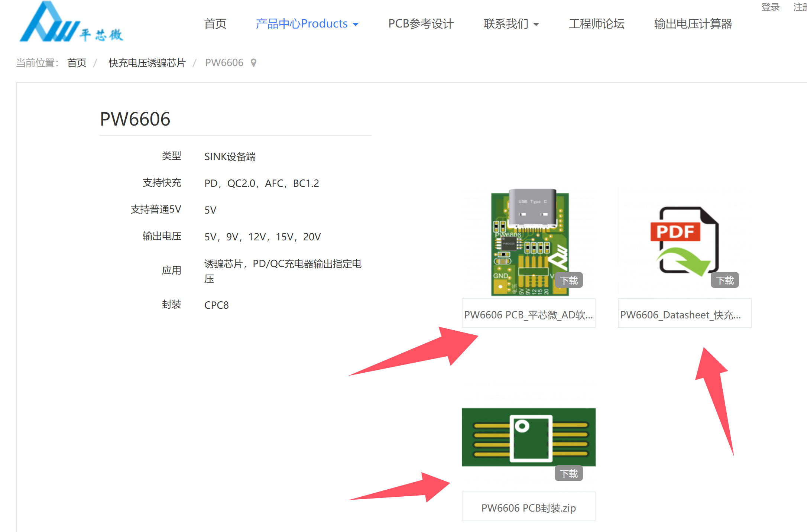Viewport: 807px width, 532px height.
Task: Open the 首页 navigation menu item
Action: coord(215,24)
